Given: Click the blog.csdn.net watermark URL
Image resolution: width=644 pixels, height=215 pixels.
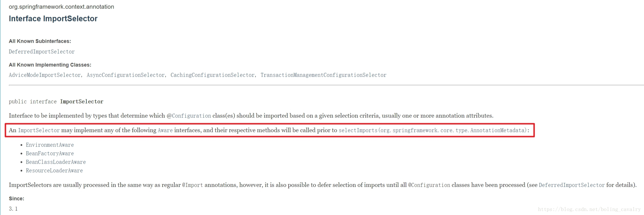Looking at the screenshot, I should pos(589,209).
